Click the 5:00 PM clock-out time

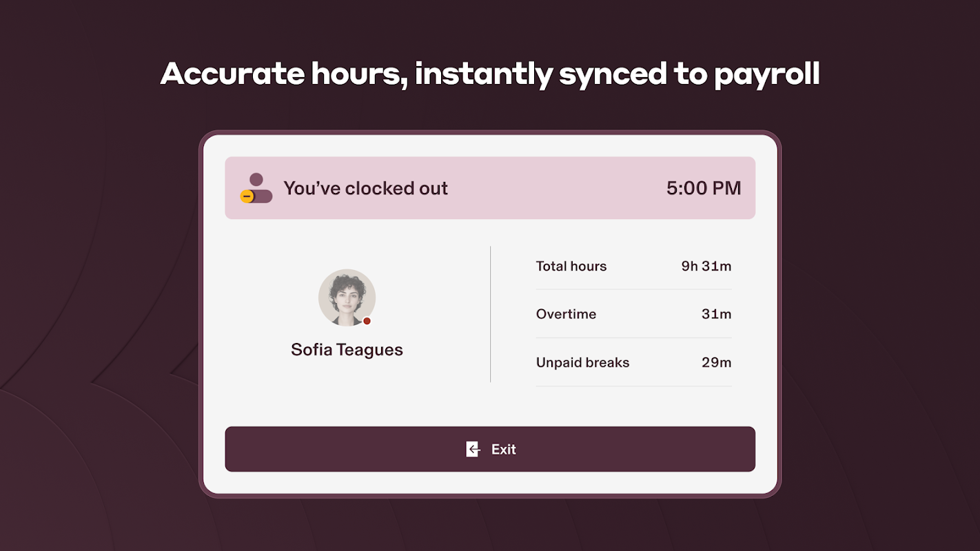704,188
